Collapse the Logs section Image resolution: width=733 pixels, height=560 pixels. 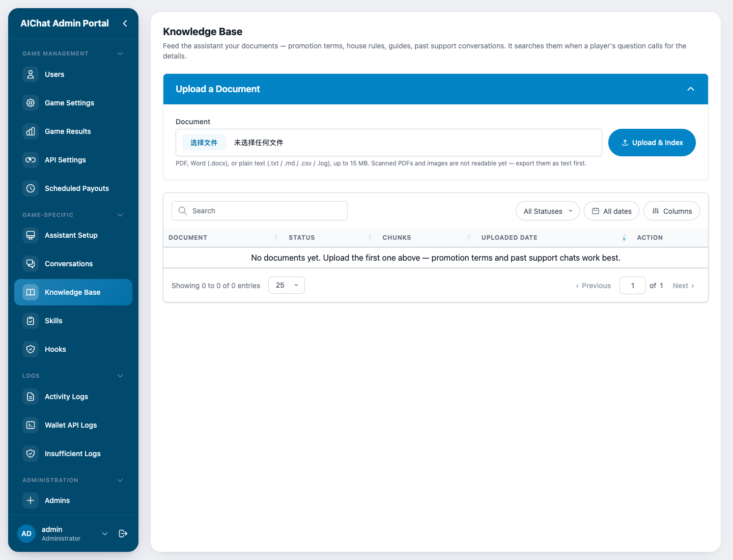(x=120, y=376)
